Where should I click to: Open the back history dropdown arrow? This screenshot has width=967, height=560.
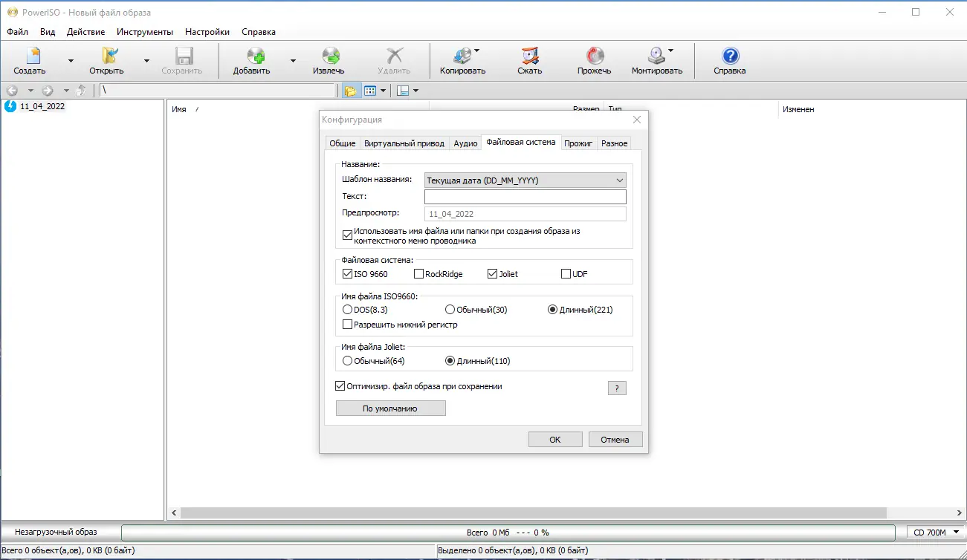(30, 91)
